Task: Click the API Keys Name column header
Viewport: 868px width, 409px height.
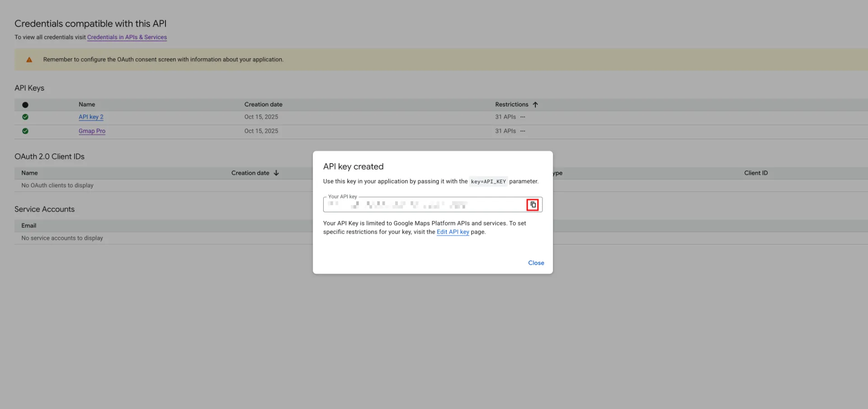Action: point(87,104)
